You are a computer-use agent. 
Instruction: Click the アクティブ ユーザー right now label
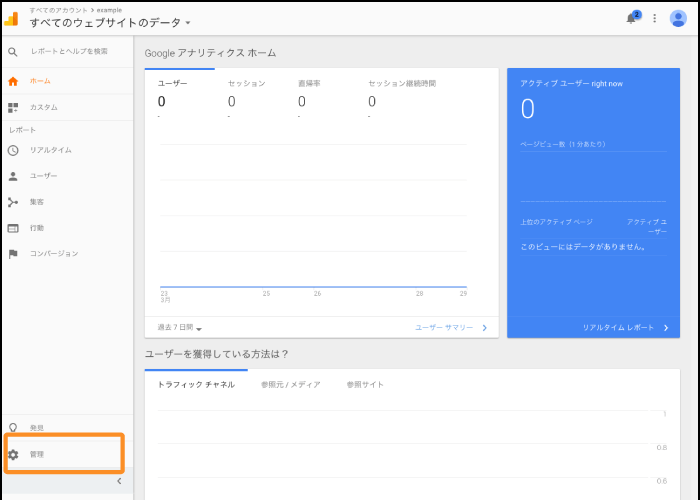(571, 84)
